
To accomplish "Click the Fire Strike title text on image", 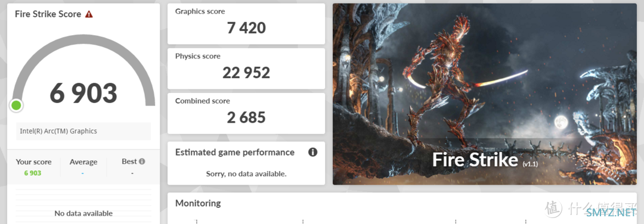I will [475, 160].
